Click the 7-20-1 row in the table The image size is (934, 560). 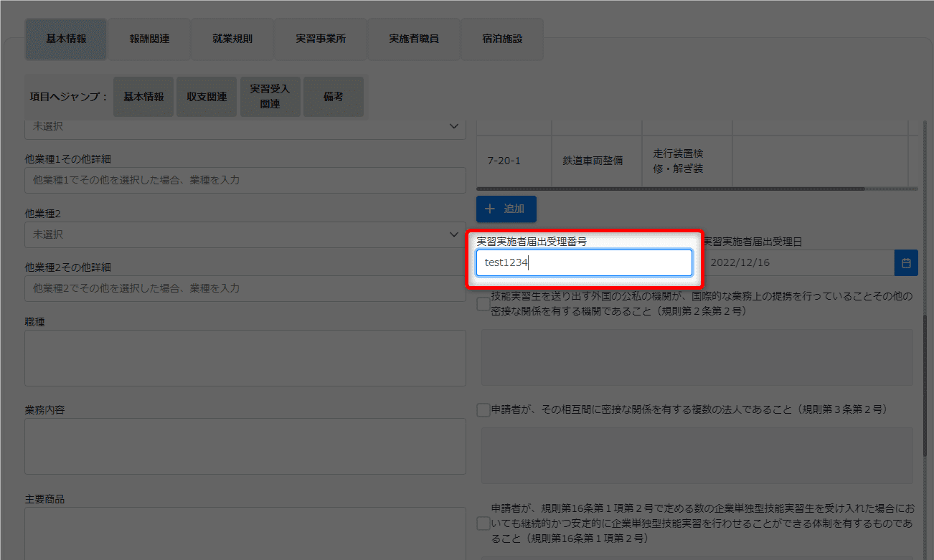pyautogui.click(x=504, y=161)
